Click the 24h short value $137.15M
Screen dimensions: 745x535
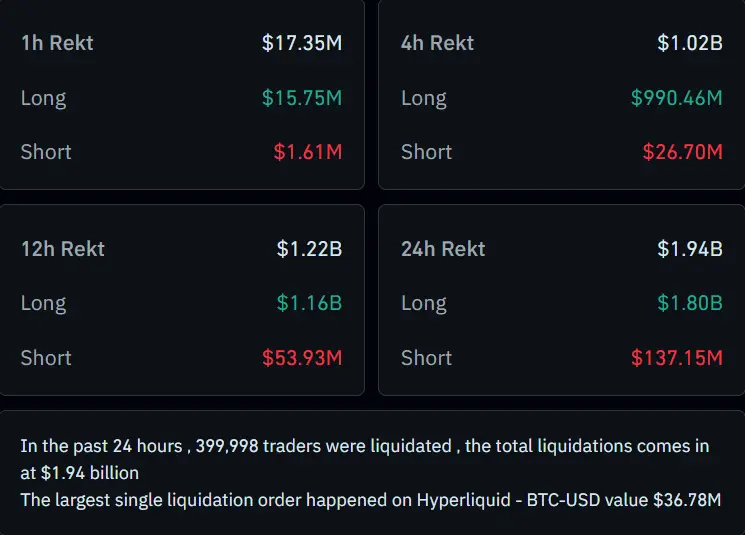tap(676, 358)
